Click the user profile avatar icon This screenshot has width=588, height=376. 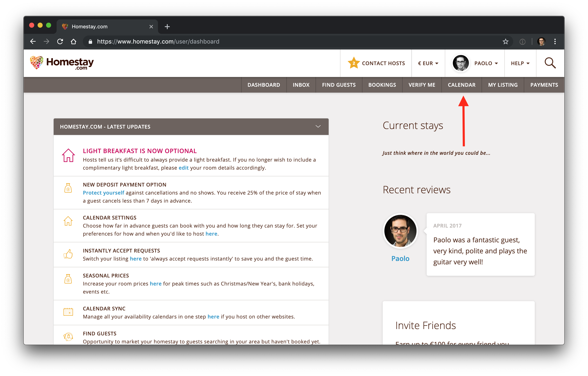point(460,63)
